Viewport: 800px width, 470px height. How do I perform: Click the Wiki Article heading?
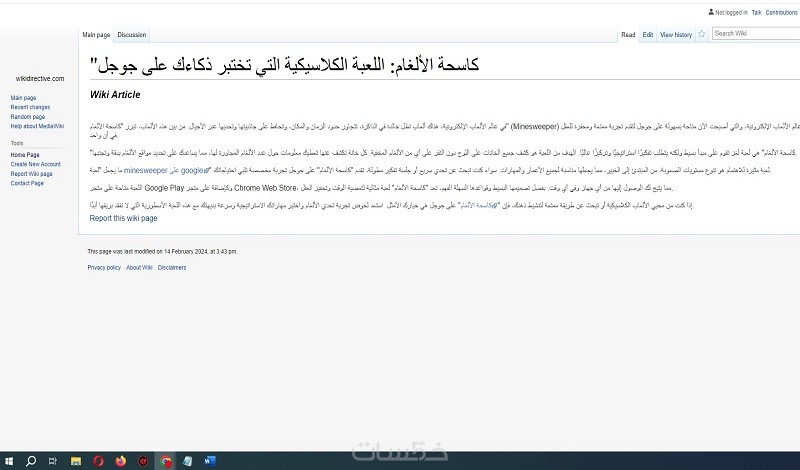click(x=115, y=94)
